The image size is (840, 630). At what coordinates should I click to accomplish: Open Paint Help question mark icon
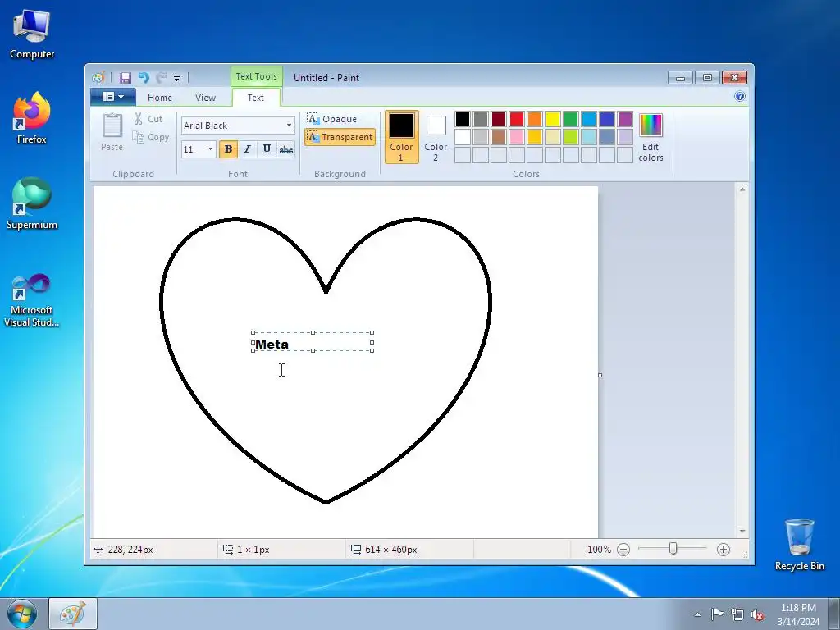[x=740, y=97]
